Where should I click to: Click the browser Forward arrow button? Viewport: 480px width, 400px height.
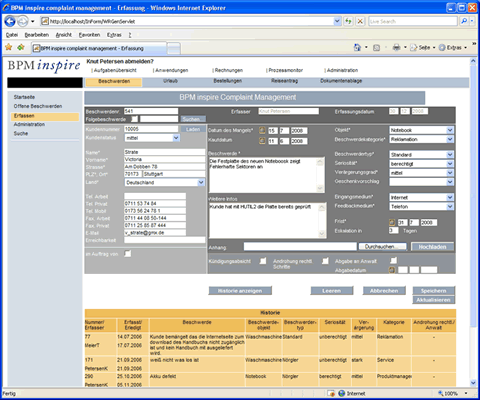click(22, 22)
